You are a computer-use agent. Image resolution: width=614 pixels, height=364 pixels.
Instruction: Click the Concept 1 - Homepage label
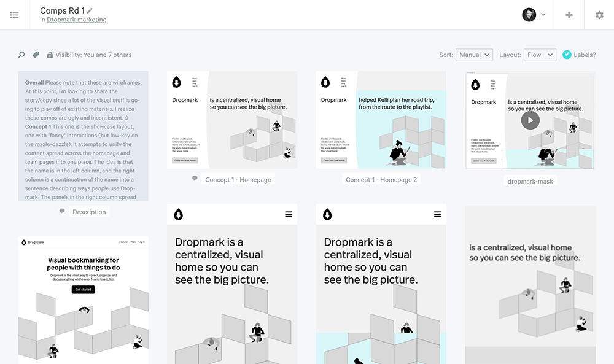coord(238,180)
